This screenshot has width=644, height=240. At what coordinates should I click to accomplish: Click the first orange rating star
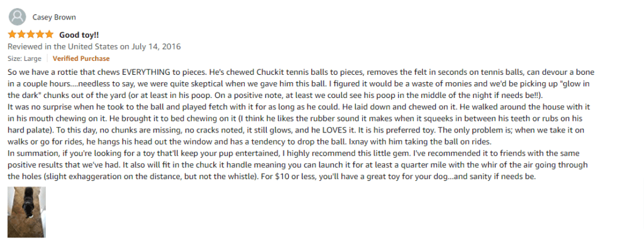pyautogui.click(x=12, y=34)
